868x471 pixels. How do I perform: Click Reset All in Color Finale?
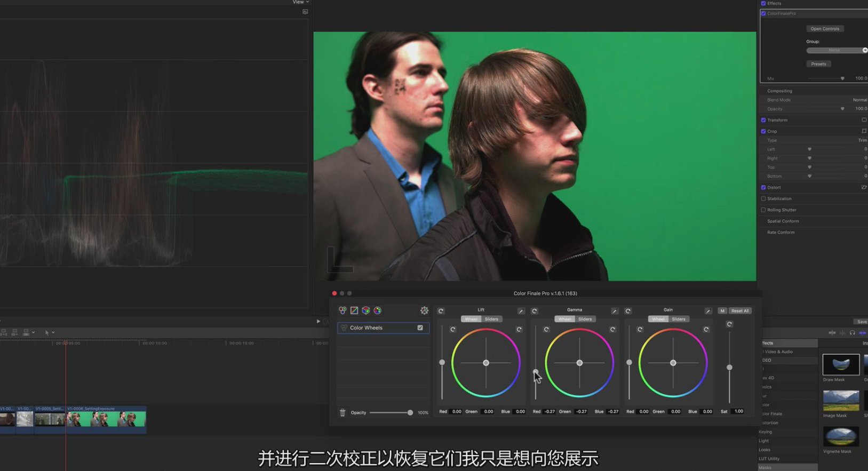pos(740,311)
